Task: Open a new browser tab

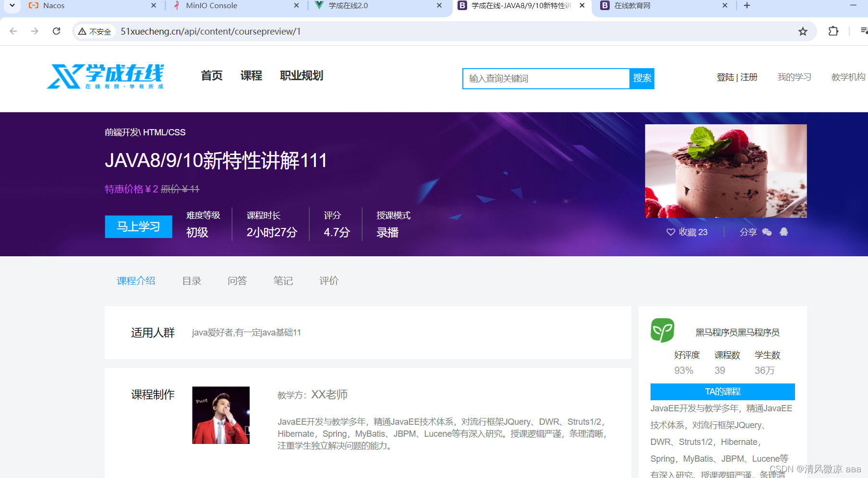Action: coord(747,6)
